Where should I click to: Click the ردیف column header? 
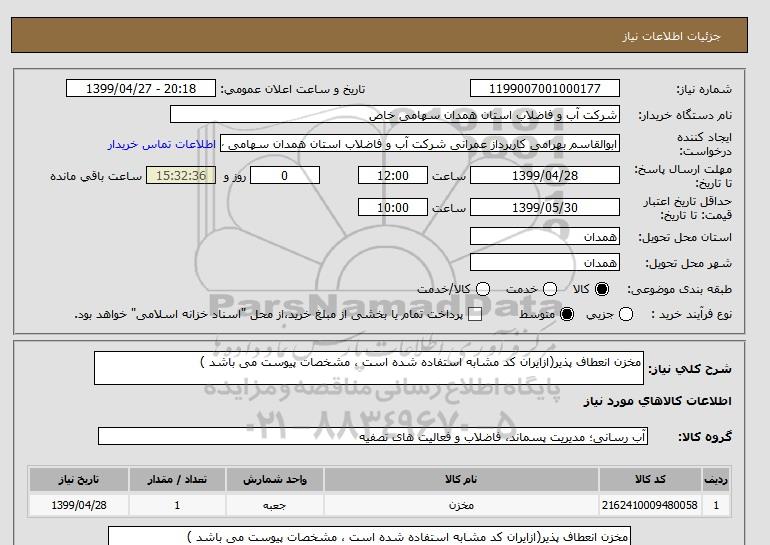[x=716, y=480]
